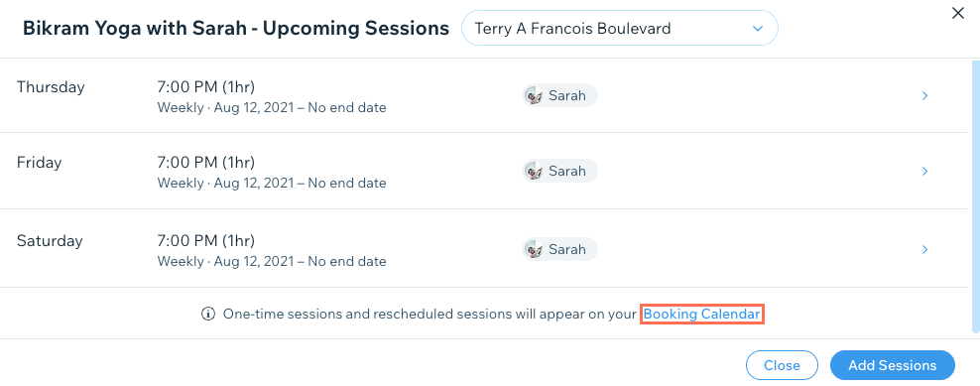Image resolution: width=980 pixels, height=386 pixels.
Task: Open the Thursday session chevron arrow
Action: [924, 95]
